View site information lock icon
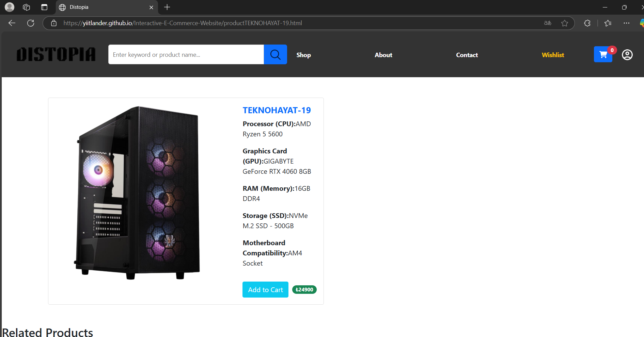 (53, 23)
